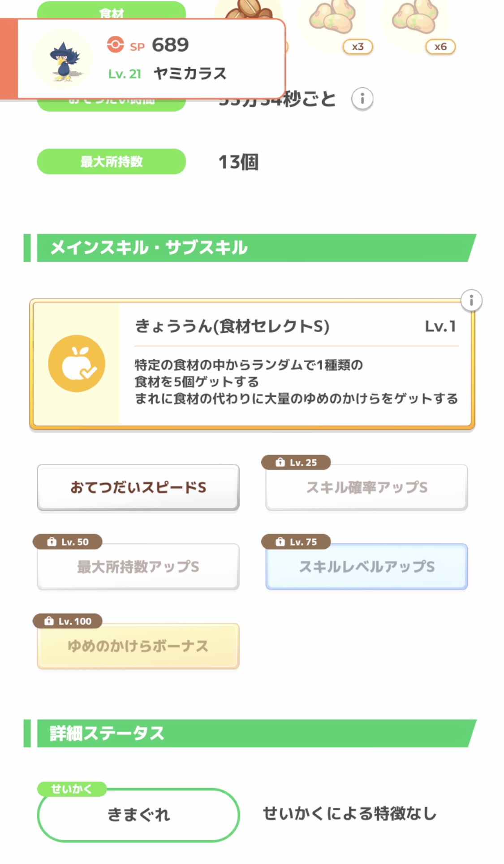Tap the blue スキルレベルアップS sub skill
504x864 pixels.
point(366,567)
